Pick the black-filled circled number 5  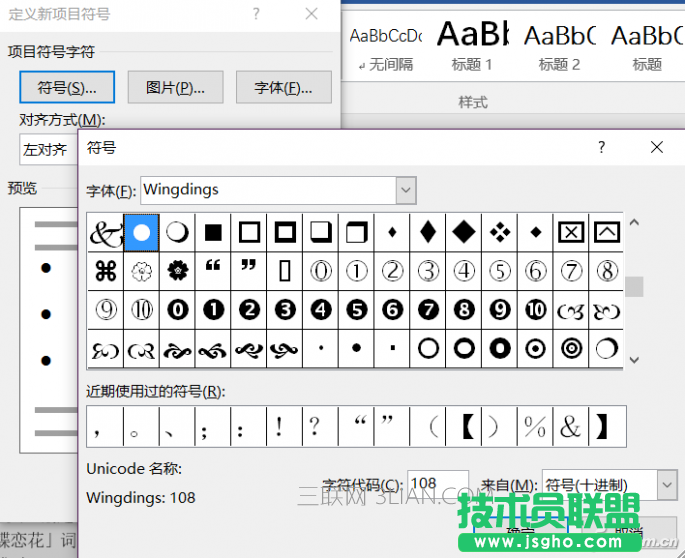[356, 309]
